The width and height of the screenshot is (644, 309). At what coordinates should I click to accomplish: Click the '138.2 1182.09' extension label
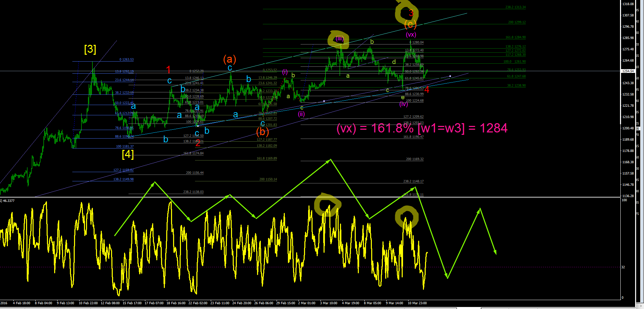point(267,146)
